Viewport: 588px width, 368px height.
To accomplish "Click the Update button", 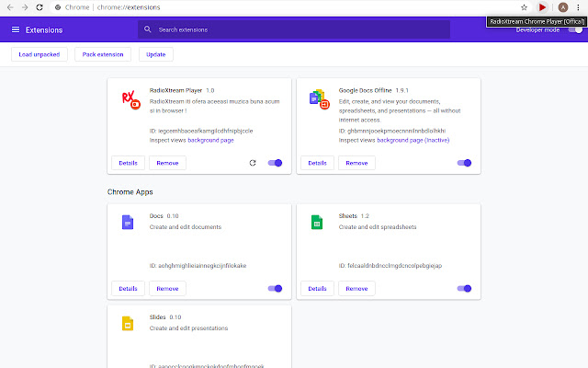I will [x=155, y=54].
